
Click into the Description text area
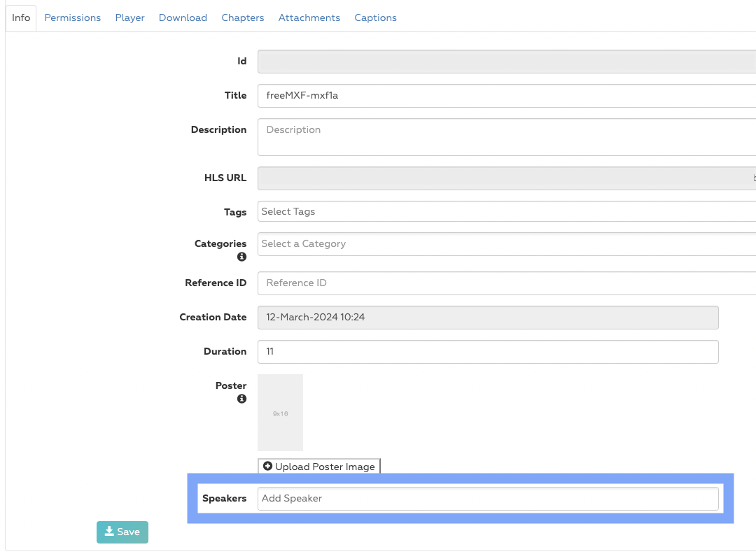pyautogui.click(x=507, y=137)
